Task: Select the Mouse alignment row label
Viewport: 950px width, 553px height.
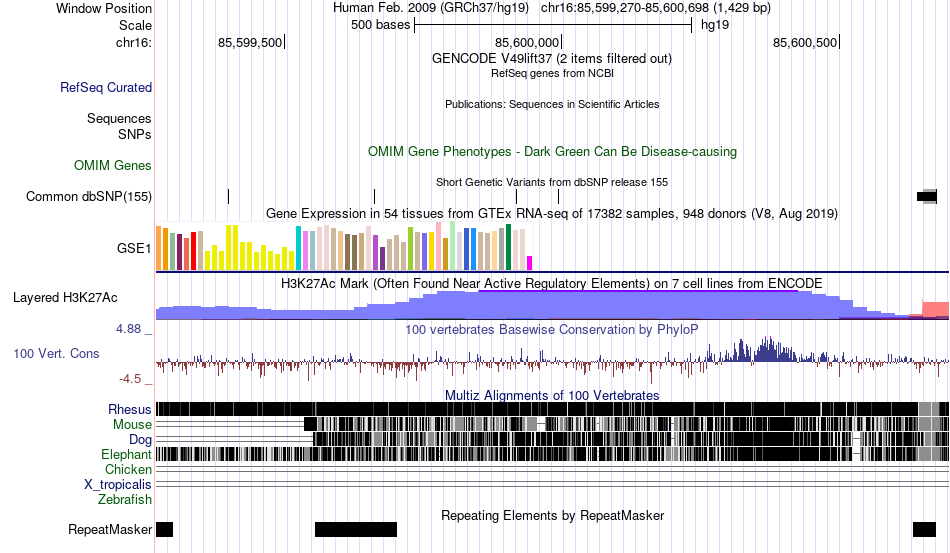Action: click(x=132, y=425)
